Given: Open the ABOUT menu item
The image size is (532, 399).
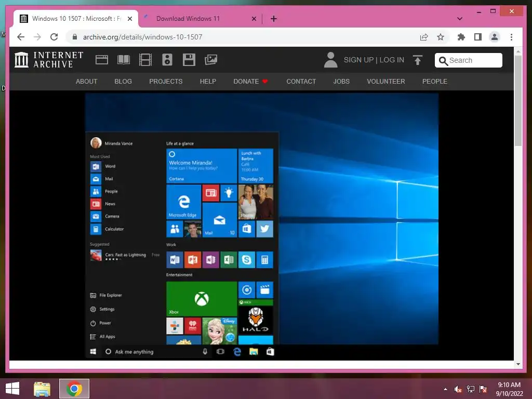Looking at the screenshot, I should point(87,82).
